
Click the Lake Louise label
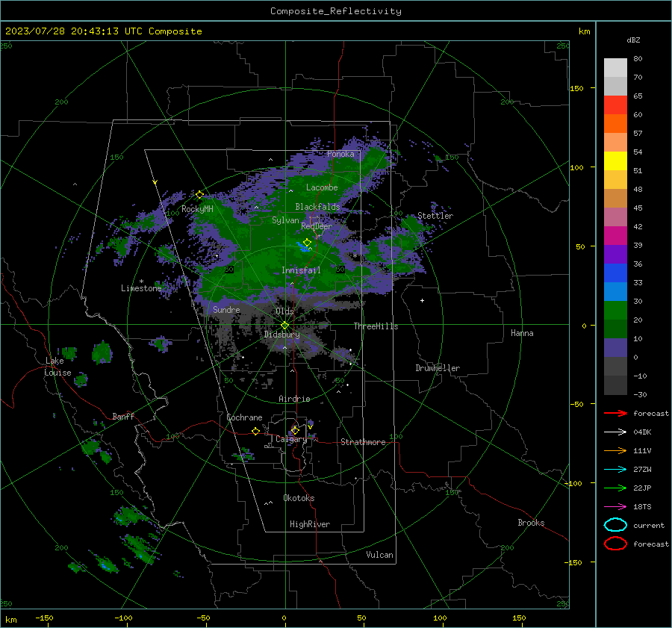click(57, 367)
